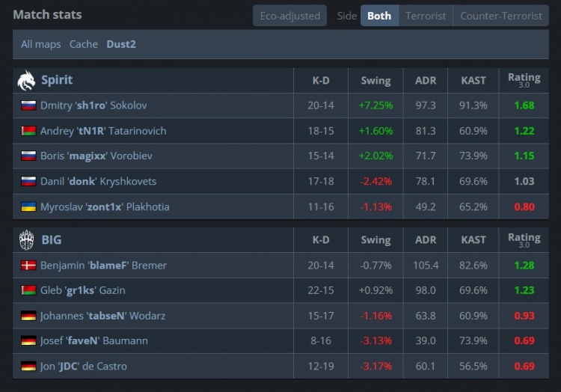This screenshot has width=561, height=392.
Task: Open Dmitry 'sh1ro' Sokolov player profile
Action: pos(93,105)
